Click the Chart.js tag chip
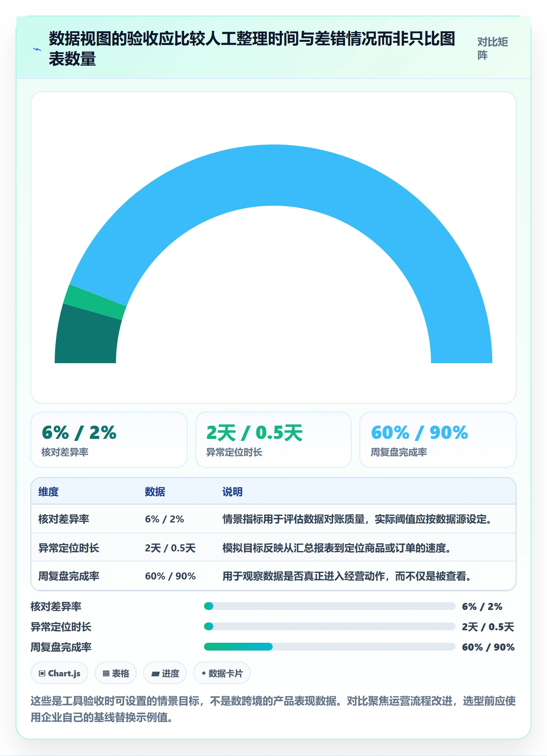 (59, 673)
